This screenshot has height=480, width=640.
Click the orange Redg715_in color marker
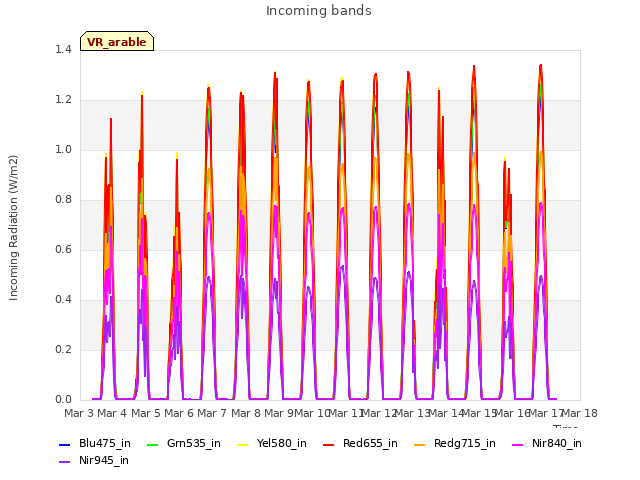[420, 444]
